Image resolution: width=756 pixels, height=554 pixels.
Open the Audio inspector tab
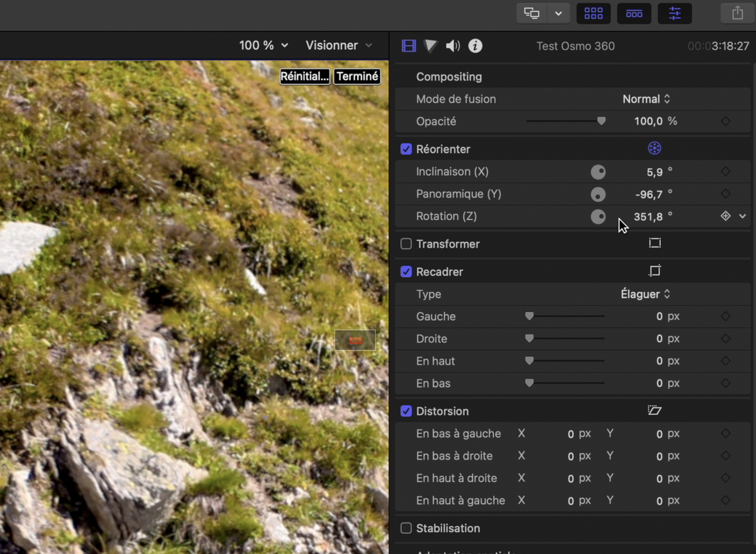click(452, 45)
